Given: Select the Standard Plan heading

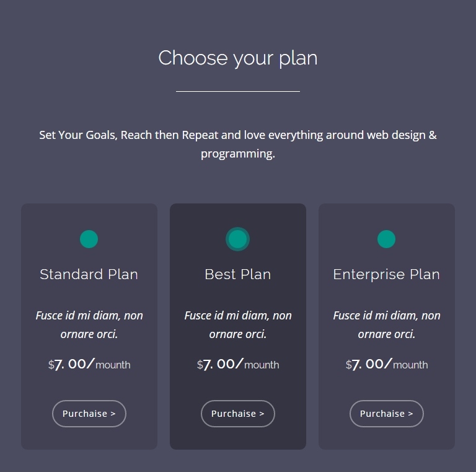Looking at the screenshot, I should (x=89, y=274).
